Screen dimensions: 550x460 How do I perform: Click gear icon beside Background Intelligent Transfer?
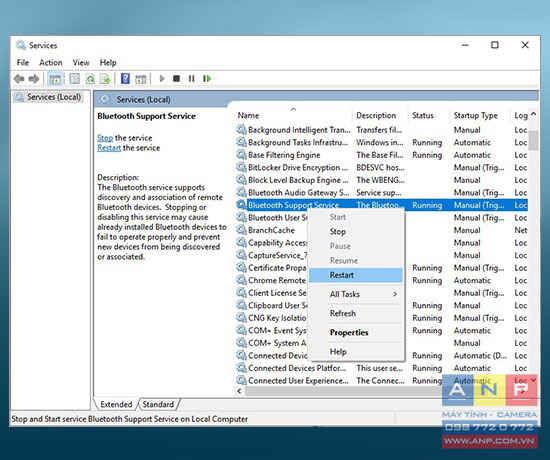[241, 129]
